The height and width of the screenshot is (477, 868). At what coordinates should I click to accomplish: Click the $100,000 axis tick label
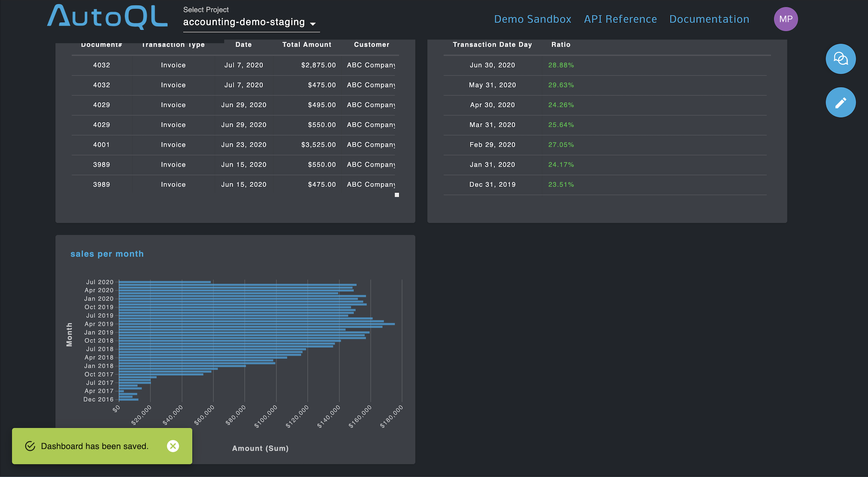click(x=266, y=416)
